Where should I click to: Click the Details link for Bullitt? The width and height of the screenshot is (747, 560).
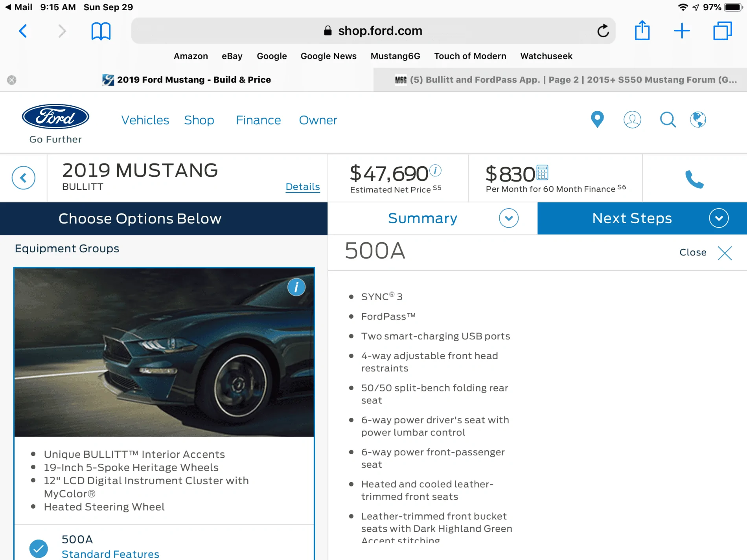point(303,187)
